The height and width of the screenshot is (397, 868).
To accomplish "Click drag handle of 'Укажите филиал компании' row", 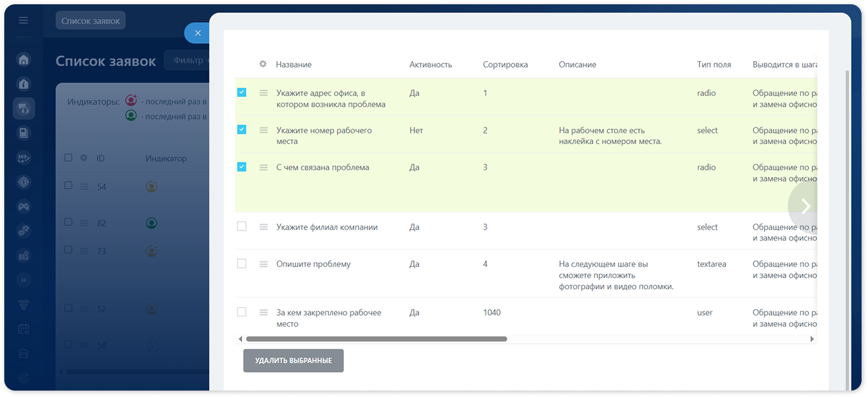I will click(264, 227).
